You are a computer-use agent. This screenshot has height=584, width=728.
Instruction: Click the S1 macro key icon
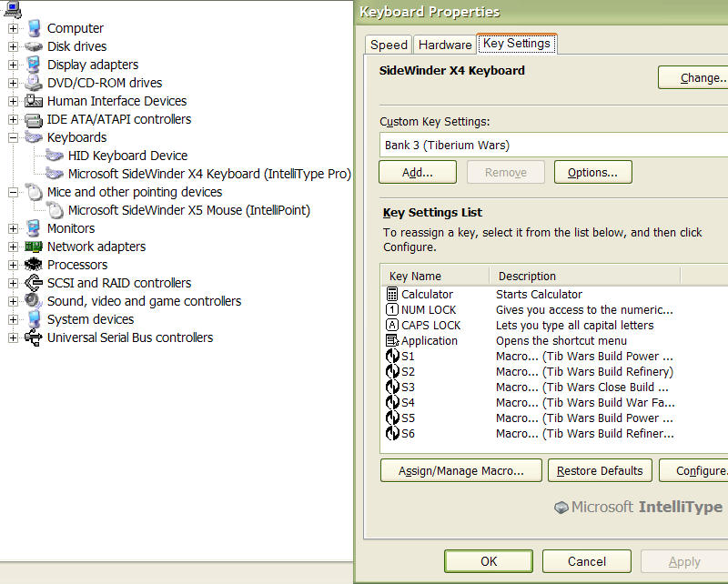tap(392, 356)
